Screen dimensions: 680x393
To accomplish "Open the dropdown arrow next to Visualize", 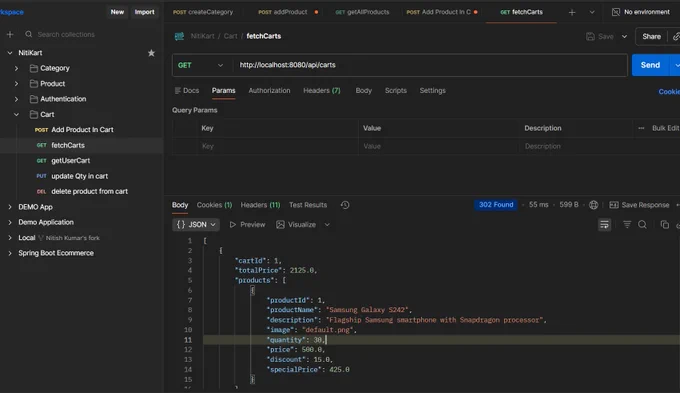I will pos(327,225).
